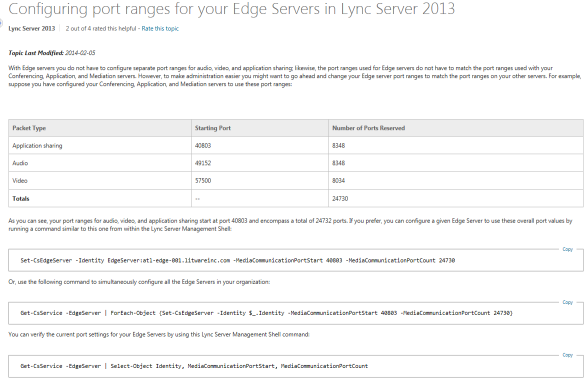Viewport: 587px width, 391px height.
Task: Click the 'Rate this topic' link
Action: click(x=160, y=28)
